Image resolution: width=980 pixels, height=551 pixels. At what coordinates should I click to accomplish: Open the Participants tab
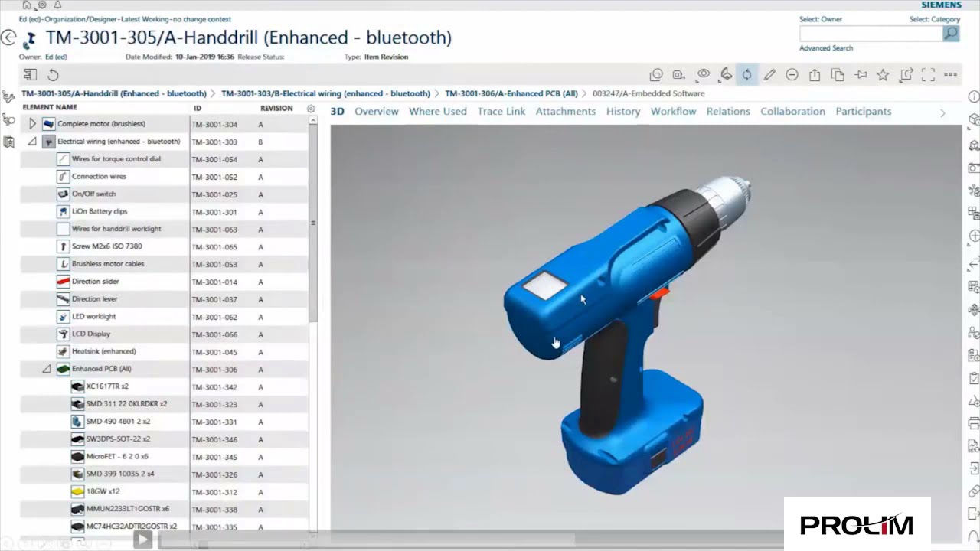pos(864,112)
